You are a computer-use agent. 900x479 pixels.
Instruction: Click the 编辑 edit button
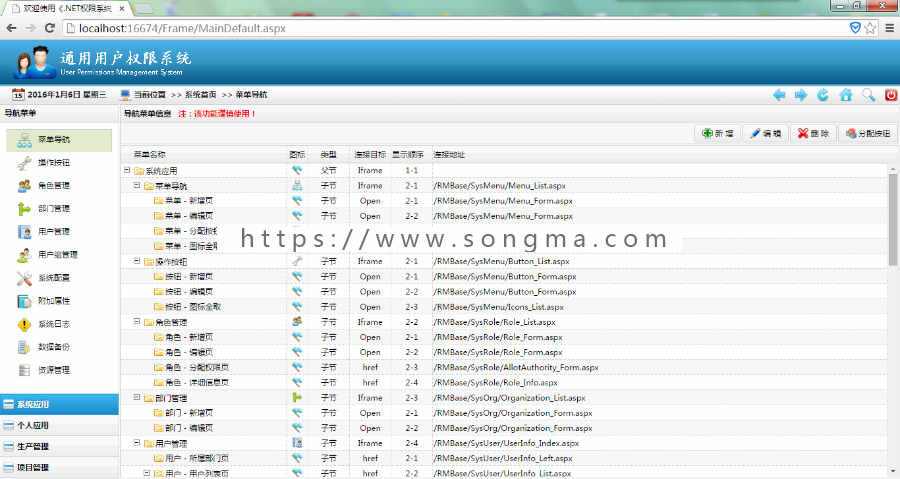click(766, 134)
